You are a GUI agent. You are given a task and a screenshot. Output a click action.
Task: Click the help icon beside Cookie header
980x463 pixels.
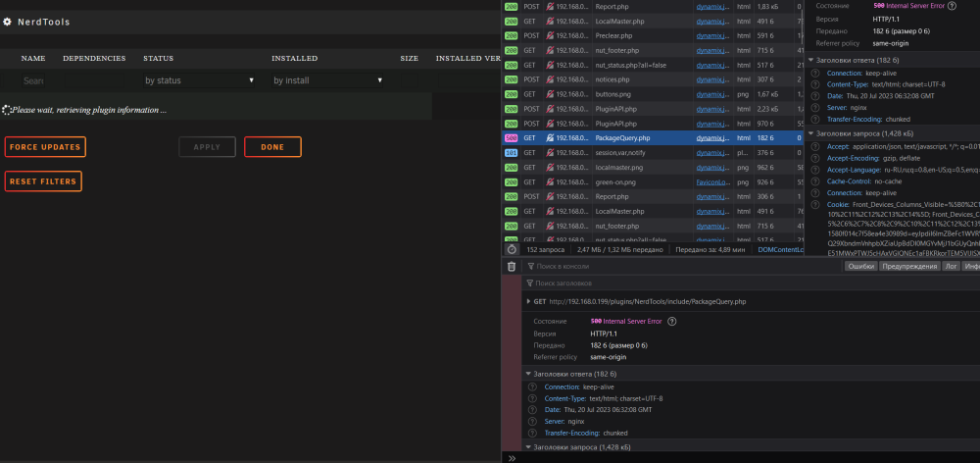point(815,205)
